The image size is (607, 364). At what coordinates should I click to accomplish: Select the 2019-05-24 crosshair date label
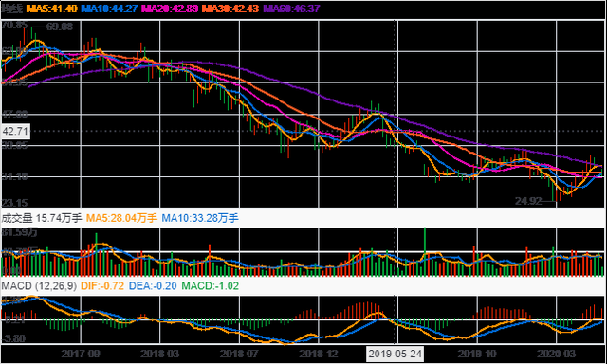tap(395, 354)
